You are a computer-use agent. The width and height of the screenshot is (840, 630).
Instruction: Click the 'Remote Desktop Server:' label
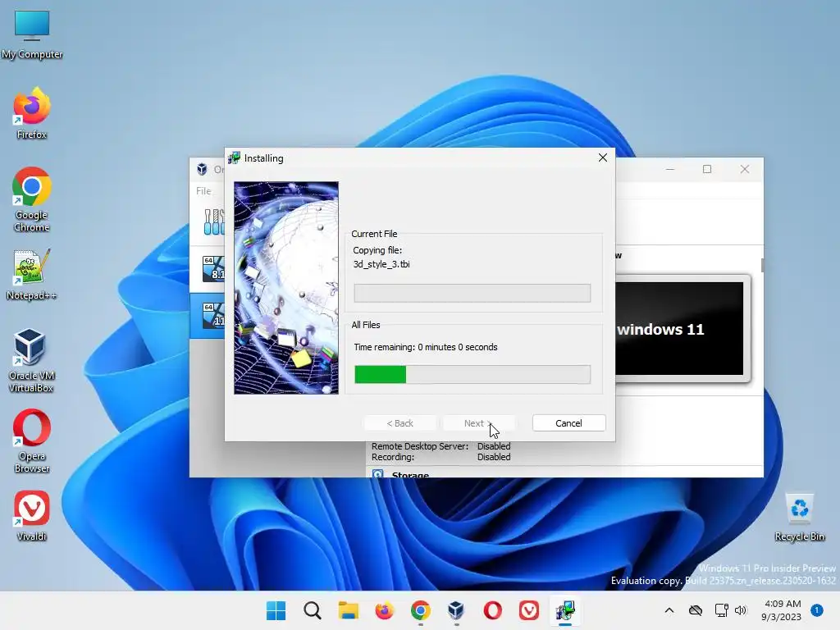tap(420, 446)
